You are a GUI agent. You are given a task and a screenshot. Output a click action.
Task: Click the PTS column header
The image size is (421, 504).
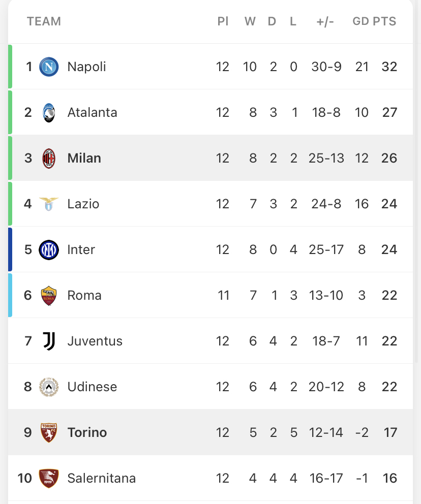[x=385, y=21]
